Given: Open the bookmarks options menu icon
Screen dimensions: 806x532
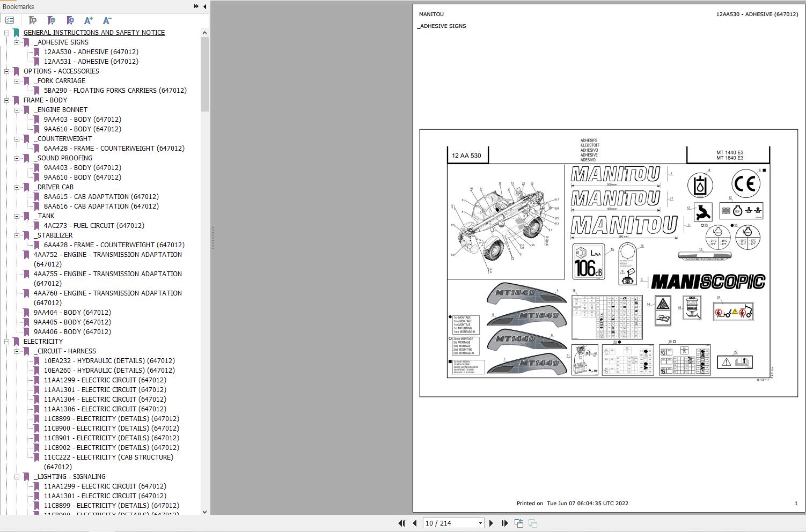Looking at the screenshot, I should click(x=10, y=20).
